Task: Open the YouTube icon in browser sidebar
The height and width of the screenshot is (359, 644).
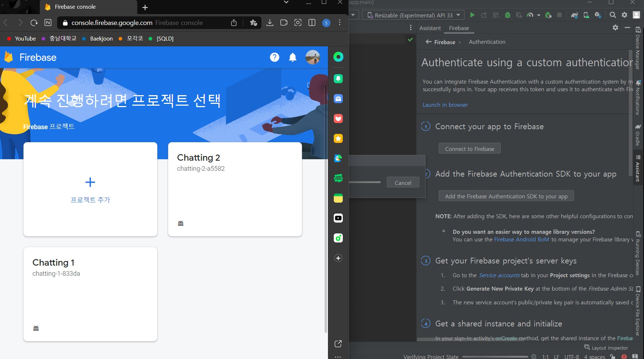Action: pyautogui.click(x=338, y=218)
